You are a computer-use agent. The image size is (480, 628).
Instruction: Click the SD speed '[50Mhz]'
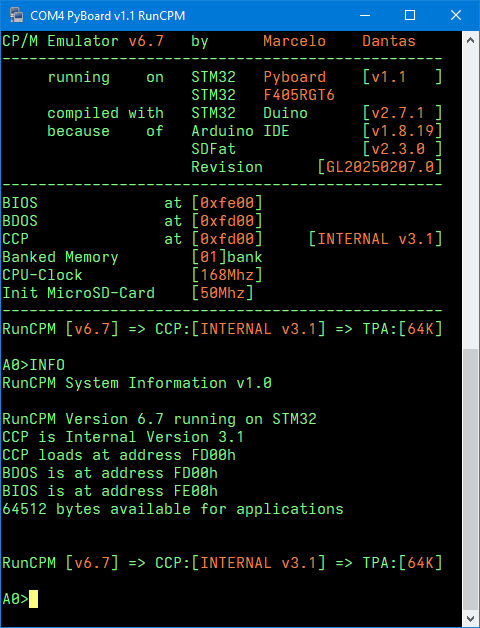[x=222, y=293]
